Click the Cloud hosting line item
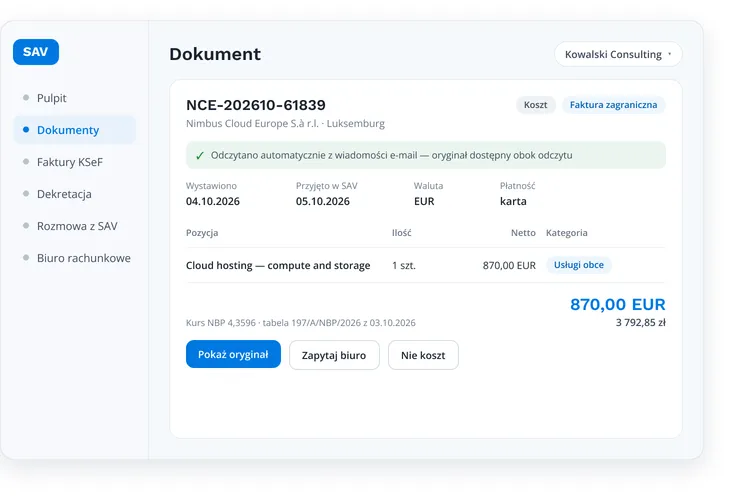This screenshot has width=732, height=496. pos(278,265)
